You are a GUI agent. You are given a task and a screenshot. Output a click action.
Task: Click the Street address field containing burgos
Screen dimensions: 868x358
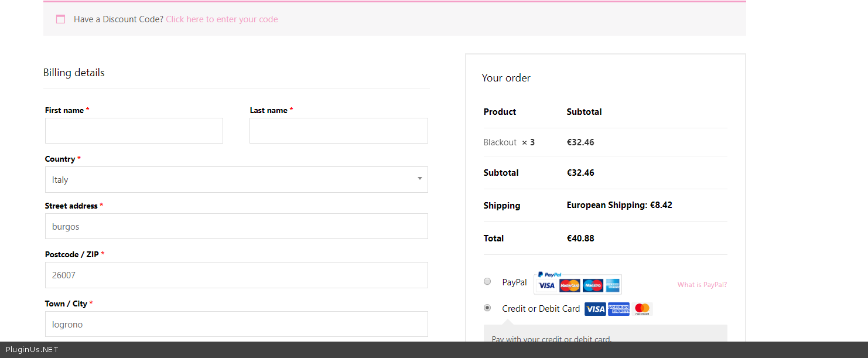(236, 226)
